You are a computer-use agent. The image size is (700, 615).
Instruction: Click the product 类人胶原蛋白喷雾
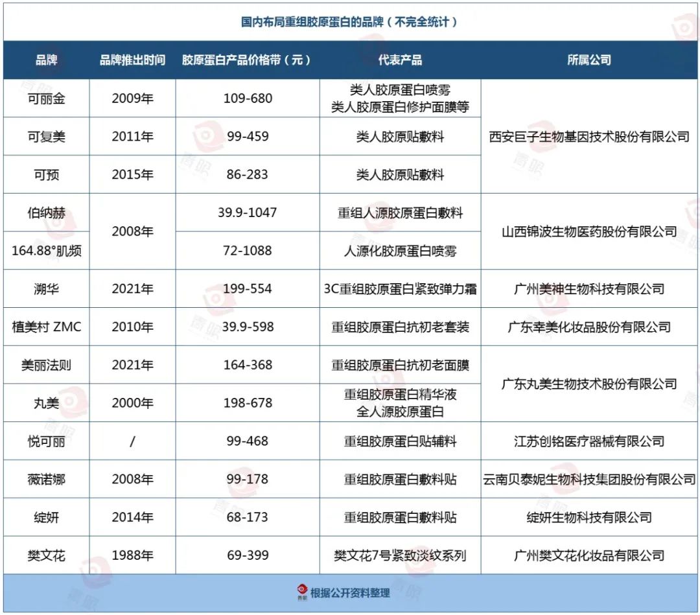pyautogui.click(x=400, y=90)
